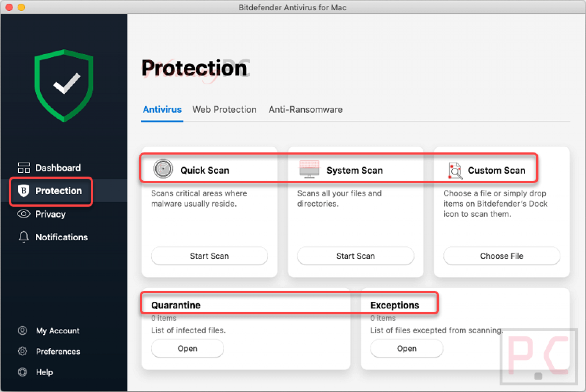Open the Exceptions list

click(x=407, y=349)
